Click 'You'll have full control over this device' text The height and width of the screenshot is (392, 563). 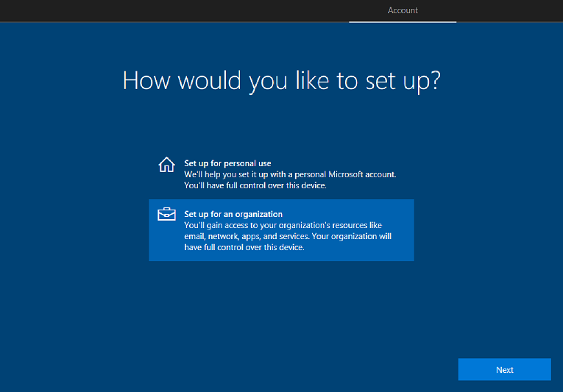(255, 185)
